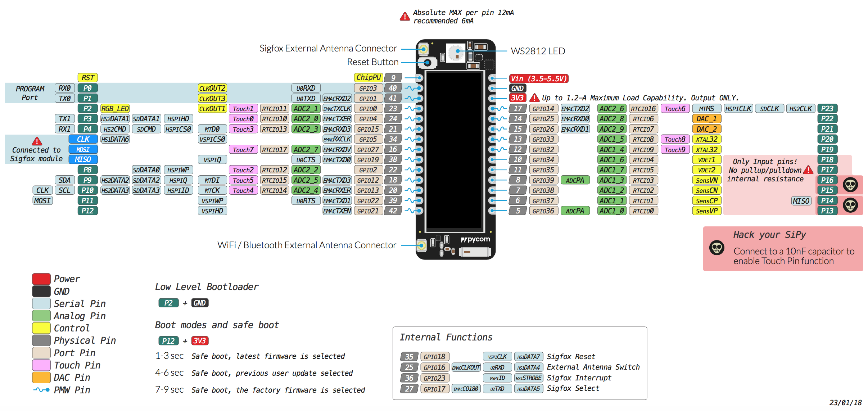
Task: Click the skull icon next to P16
Action: [x=850, y=185]
